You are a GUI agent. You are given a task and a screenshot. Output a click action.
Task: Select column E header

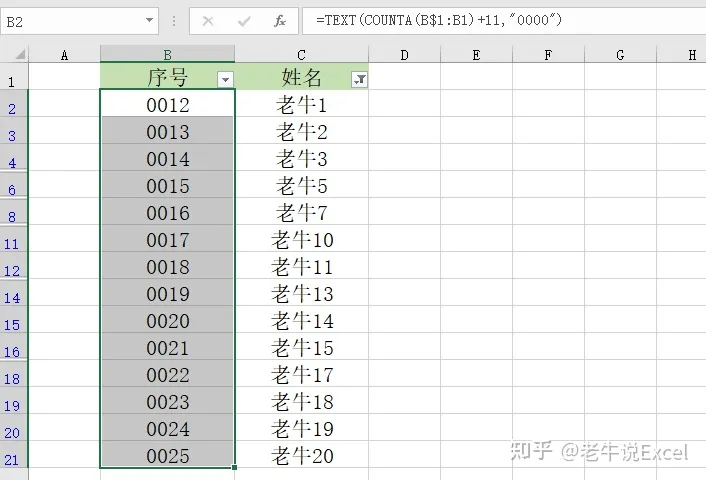tap(476, 55)
